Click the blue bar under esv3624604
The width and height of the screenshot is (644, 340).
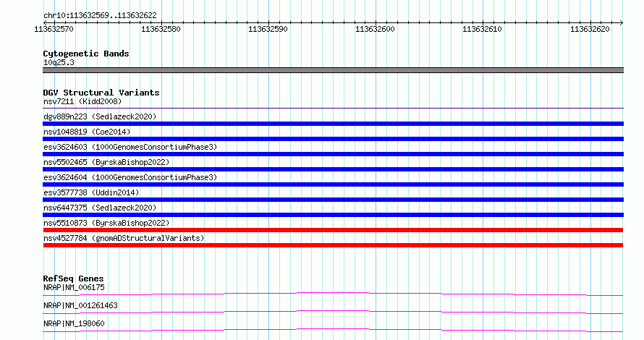coord(333,184)
